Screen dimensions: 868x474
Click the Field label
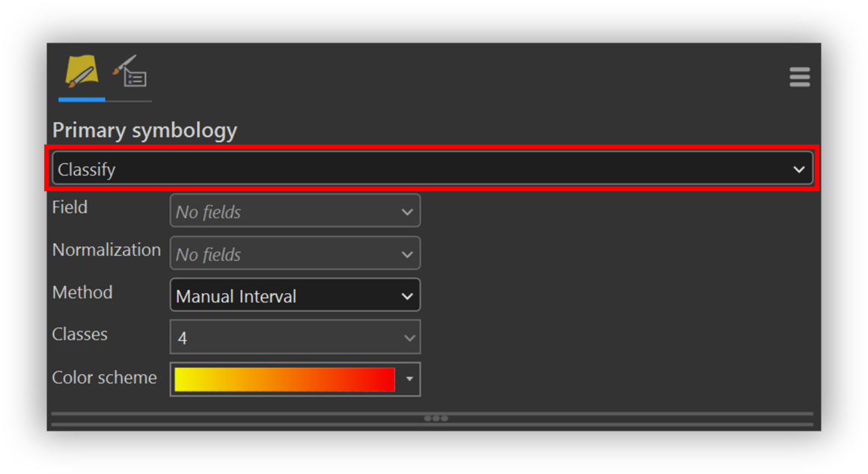coord(70,207)
